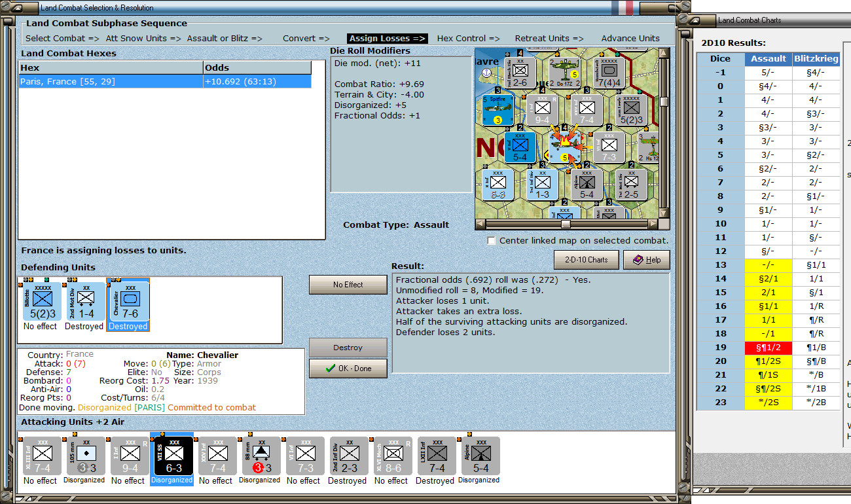Click the Select Combat => subphase label
The height and width of the screenshot is (504, 851).
62,38
